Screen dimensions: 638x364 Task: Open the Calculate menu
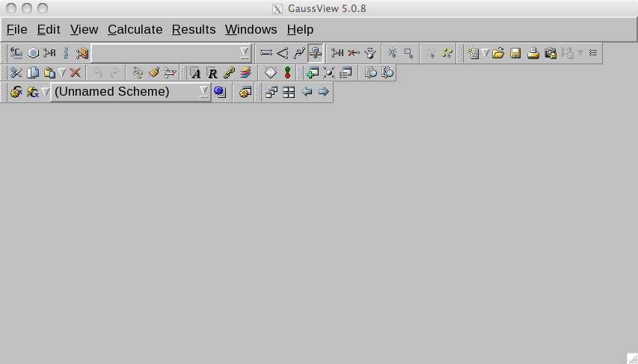point(135,30)
